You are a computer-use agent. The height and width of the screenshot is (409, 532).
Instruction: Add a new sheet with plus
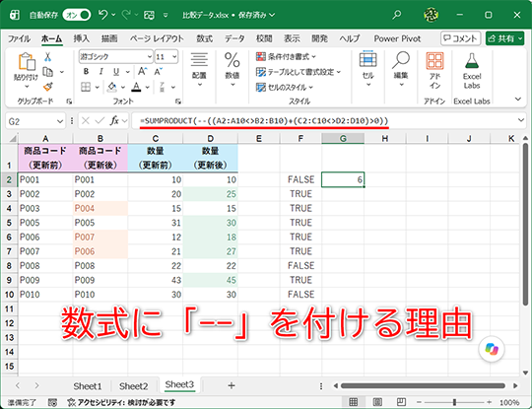pos(232,385)
